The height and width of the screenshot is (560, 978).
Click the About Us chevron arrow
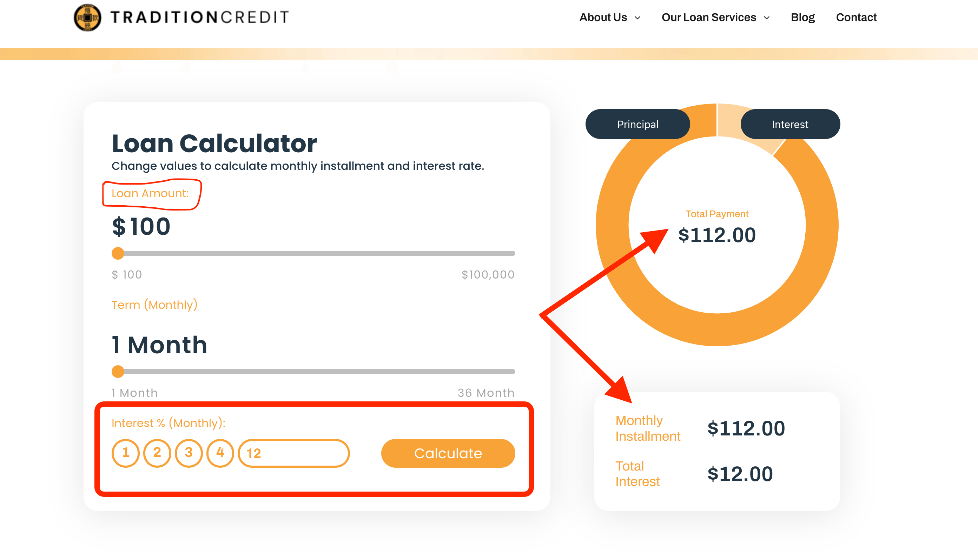(638, 18)
